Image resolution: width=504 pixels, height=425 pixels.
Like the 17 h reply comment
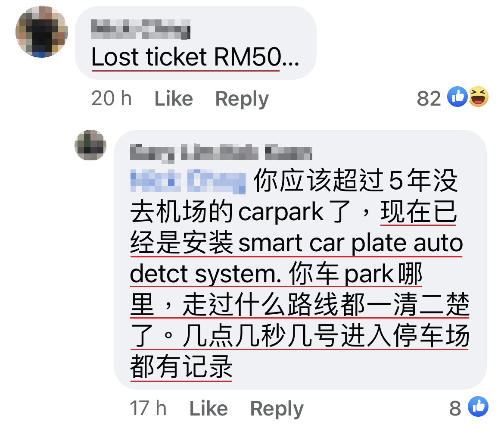point(208,408)
